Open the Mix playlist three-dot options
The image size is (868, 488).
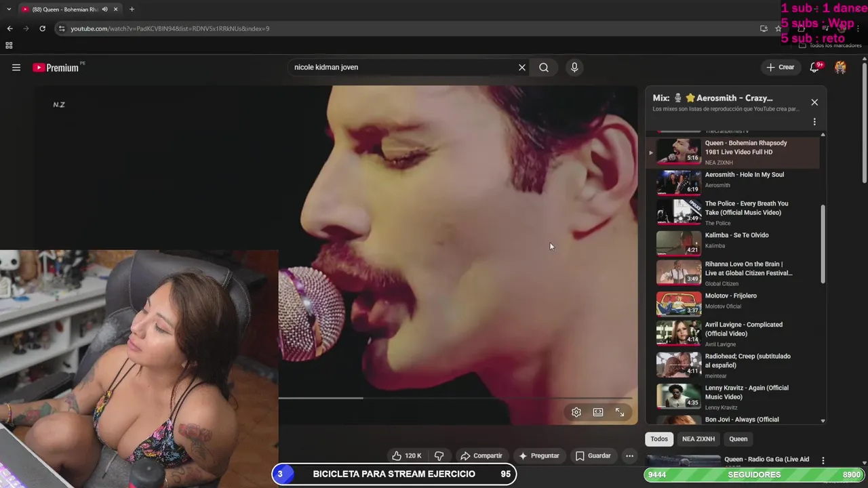pyautogui.click(x=814, y=122)
